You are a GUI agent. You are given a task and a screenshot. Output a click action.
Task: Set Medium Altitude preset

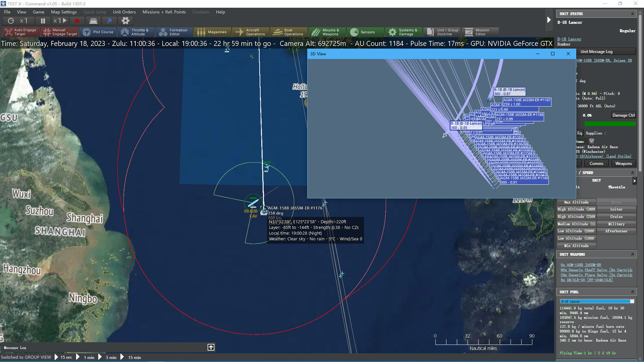(x=576, y=224)
